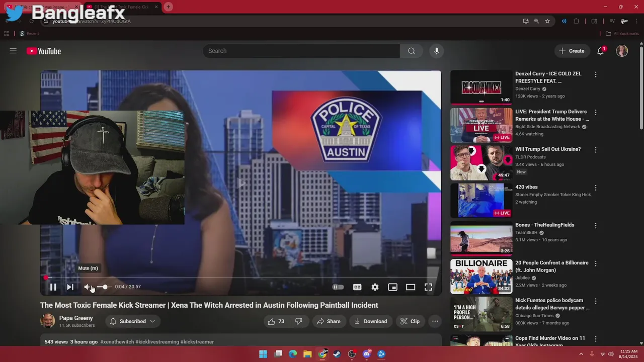The image size is (644, 362).
Task: Click the Create button
Action: coord(572,51)
